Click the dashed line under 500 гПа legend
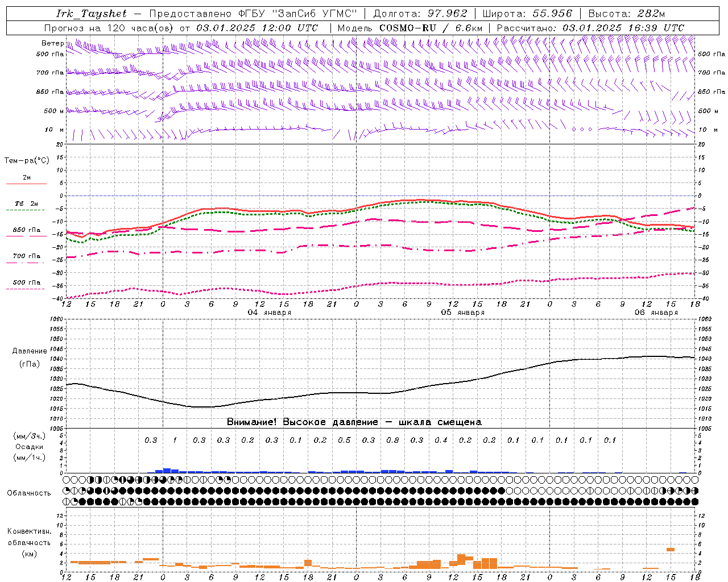This screenshot has width=728, height=582. 25,289
